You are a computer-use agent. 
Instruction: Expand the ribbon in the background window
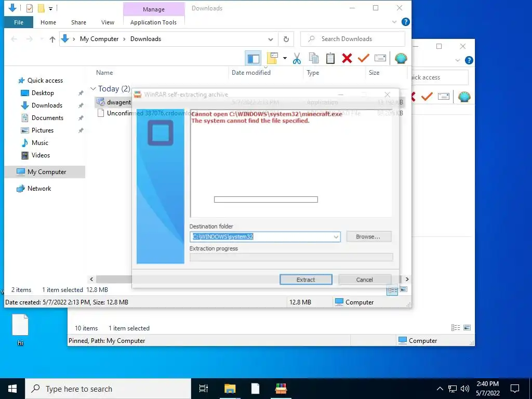(x=457, y=60)
